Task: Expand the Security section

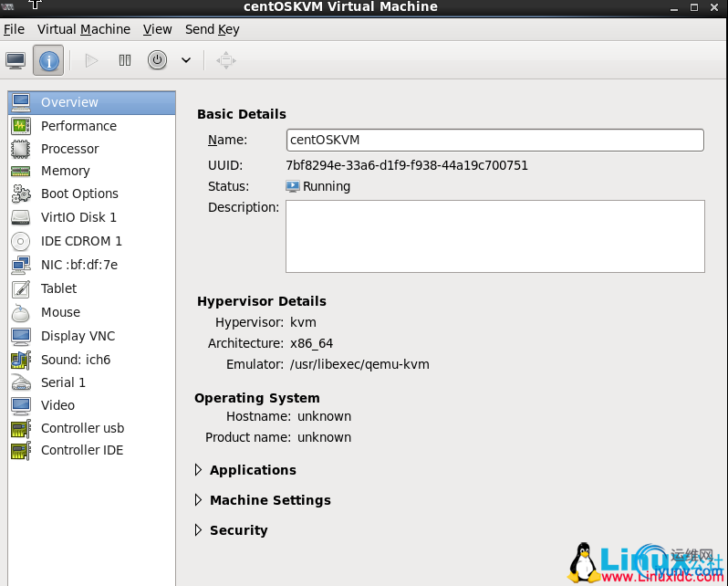Action: [198, 530]
